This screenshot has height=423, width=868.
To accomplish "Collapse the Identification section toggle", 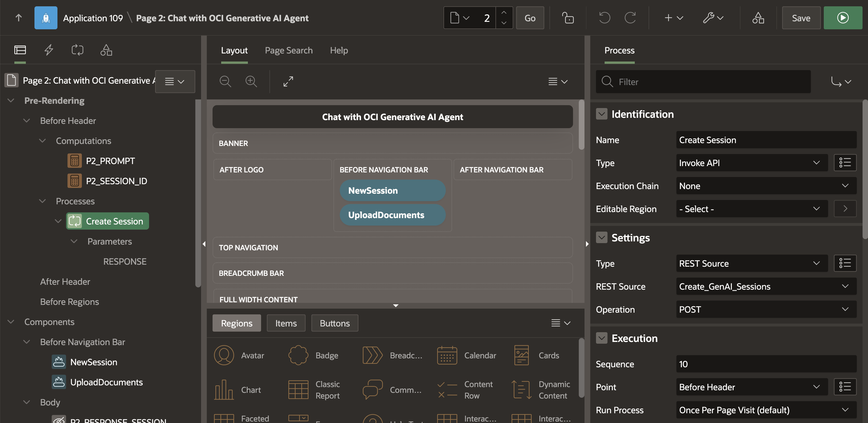I will 601,114.
